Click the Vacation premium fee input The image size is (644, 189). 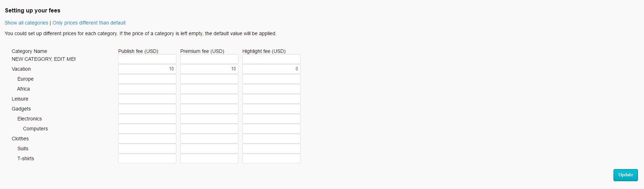point(209,69)
